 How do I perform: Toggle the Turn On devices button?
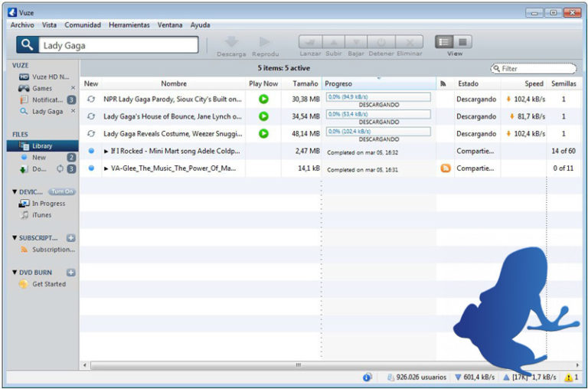click(x=62, y=191)
